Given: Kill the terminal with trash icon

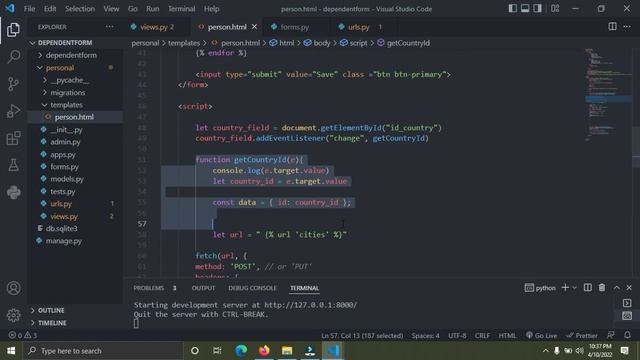Looking at the screenshot, I should click(x=602, y=288).
